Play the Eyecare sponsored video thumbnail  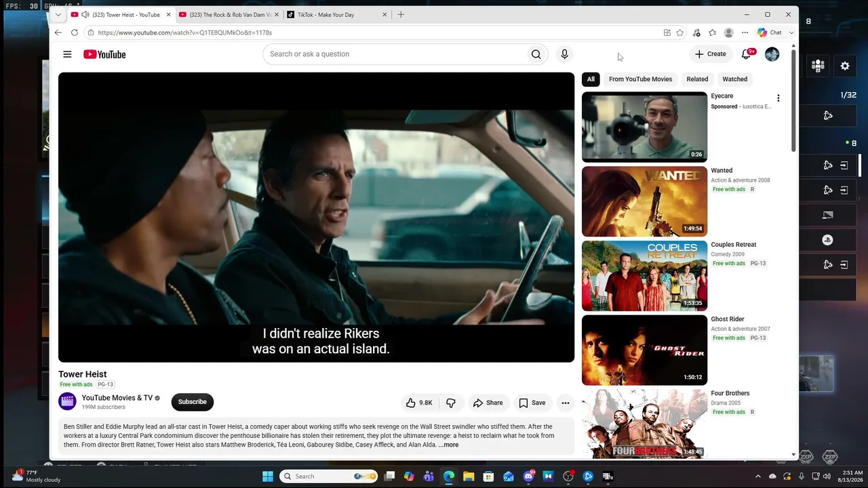pos(644,127)
